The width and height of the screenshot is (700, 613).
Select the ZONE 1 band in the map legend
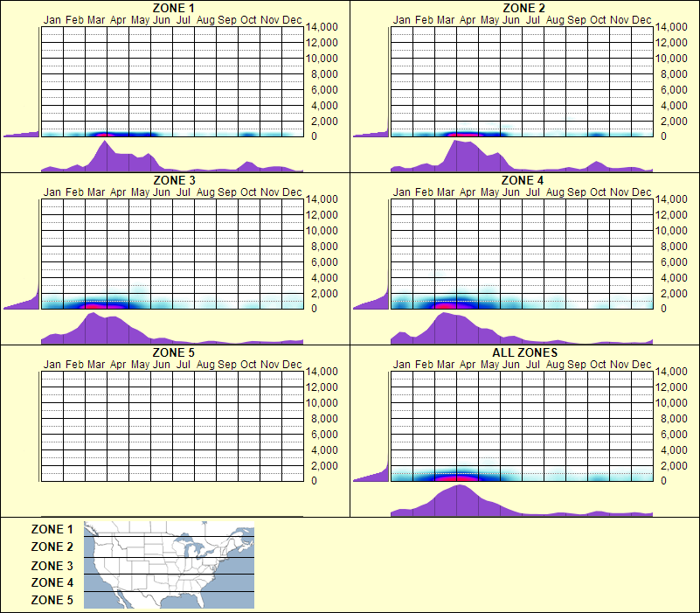[167, 530]
